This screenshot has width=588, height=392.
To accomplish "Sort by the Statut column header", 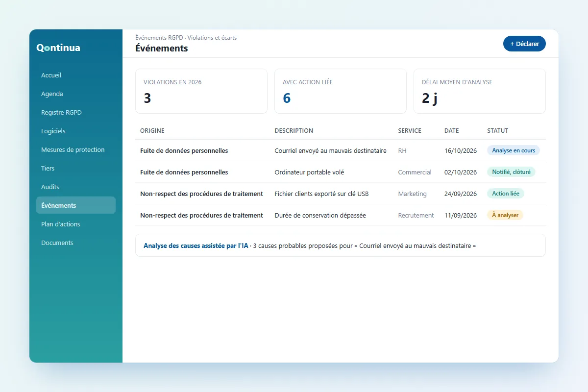I will pyautogui.click(x=498, y=131).
